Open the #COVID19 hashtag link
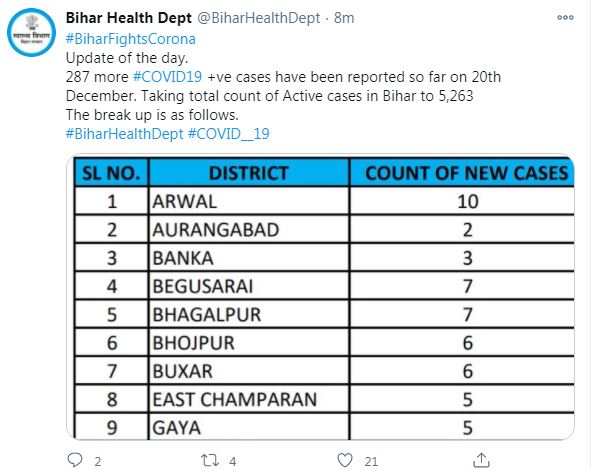Screen dimensions: 594x470 click(167, 77)
